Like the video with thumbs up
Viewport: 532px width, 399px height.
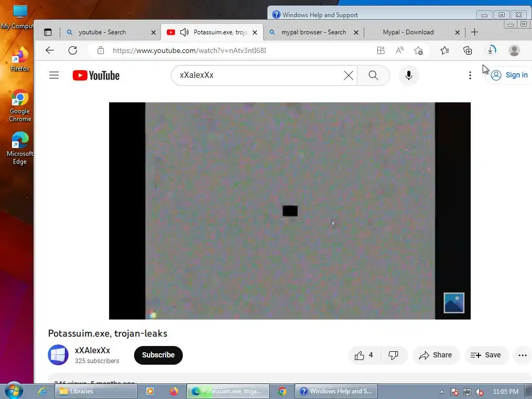pos(364,355)
